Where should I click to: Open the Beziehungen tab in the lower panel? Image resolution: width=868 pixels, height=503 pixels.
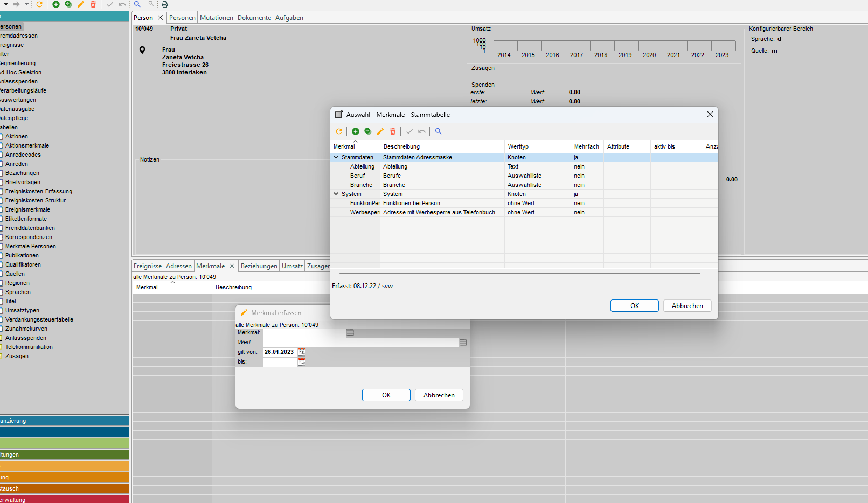259,266
